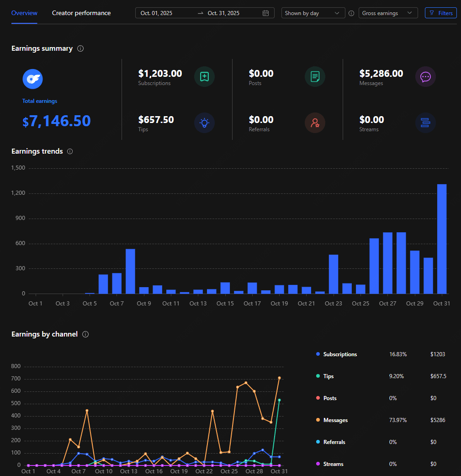Click the Streams earnings icon
This screenshot has width=461, height=476.
pos(425,123)
